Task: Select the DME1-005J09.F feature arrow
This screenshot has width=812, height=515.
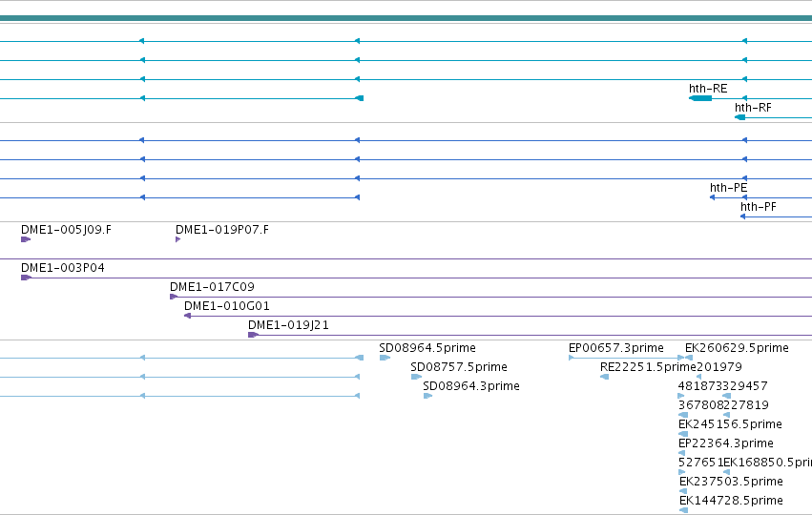Action: click(26, 239)
